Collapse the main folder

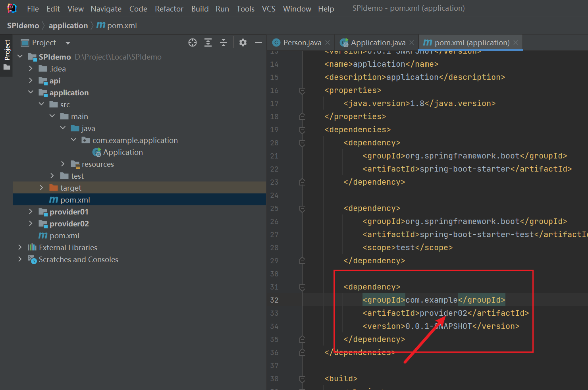[x=52, y=116]
